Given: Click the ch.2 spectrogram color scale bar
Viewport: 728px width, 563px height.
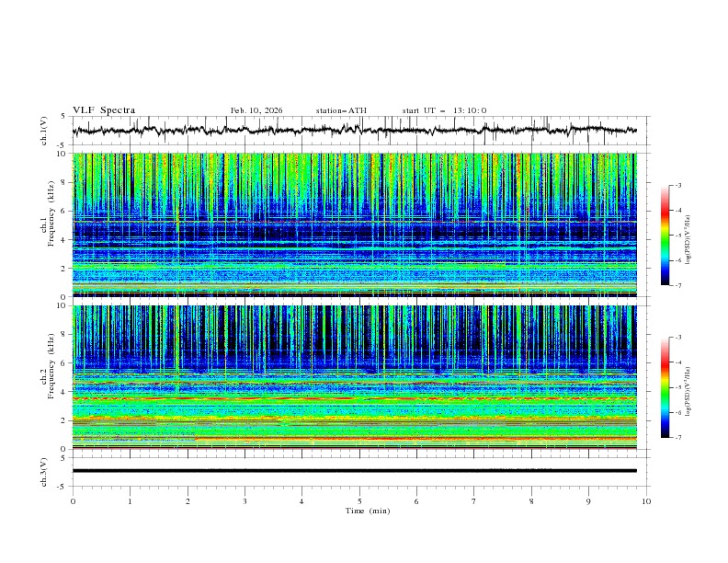Looking at the screenshot, I should pos(665,387).
